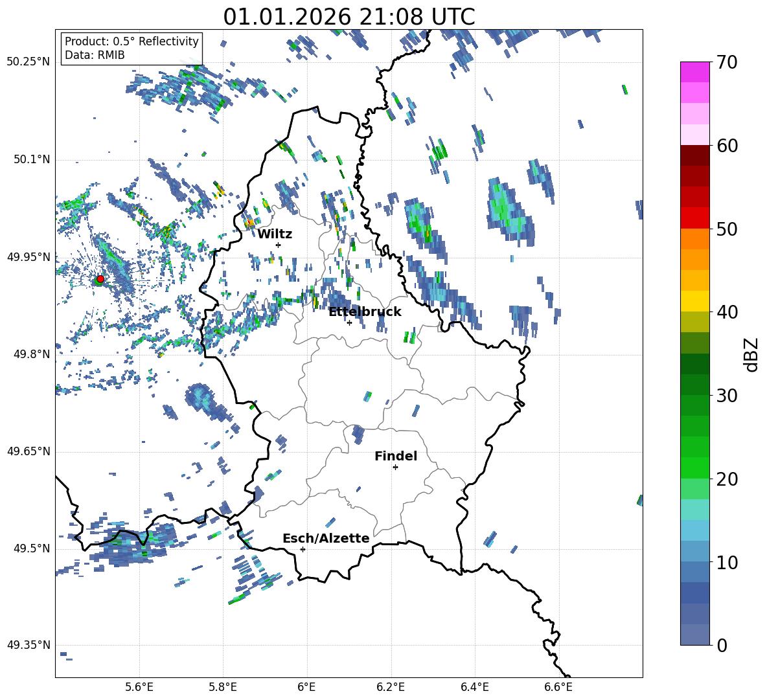Click the colorbar tick label 10
The width and height of the screenshot is (767, 700).
point(726,561)
